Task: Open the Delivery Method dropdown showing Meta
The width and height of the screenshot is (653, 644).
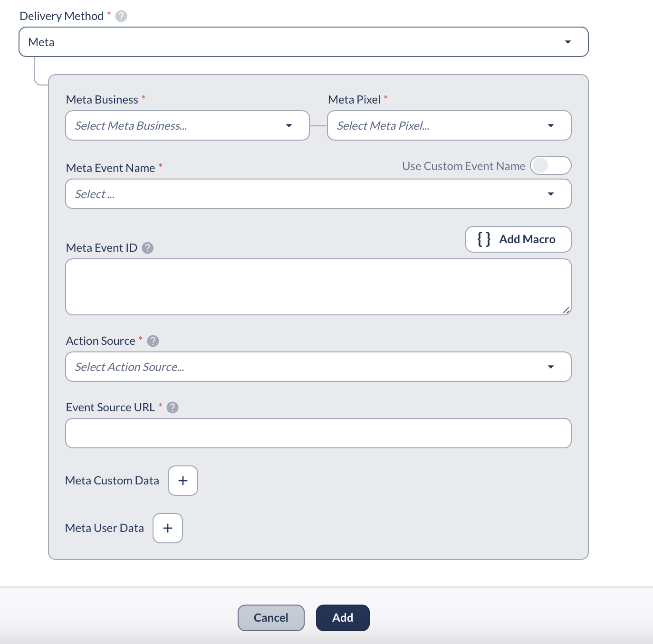Action: [304, 42]
